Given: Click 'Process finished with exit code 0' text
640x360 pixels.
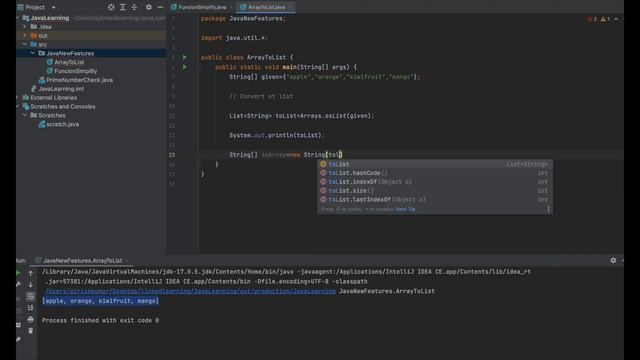Looking at the screenshot, I should point(100,320).
